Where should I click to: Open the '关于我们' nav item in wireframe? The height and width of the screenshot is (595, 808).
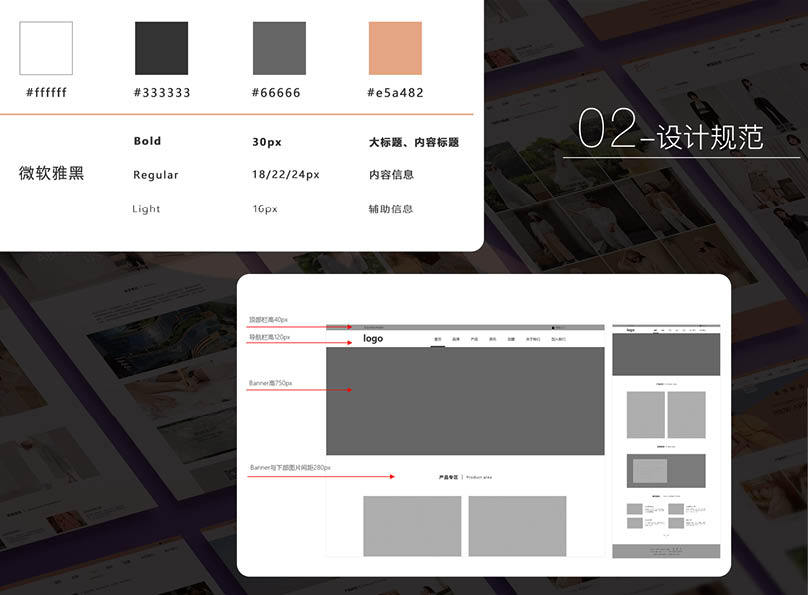point(533,339)
